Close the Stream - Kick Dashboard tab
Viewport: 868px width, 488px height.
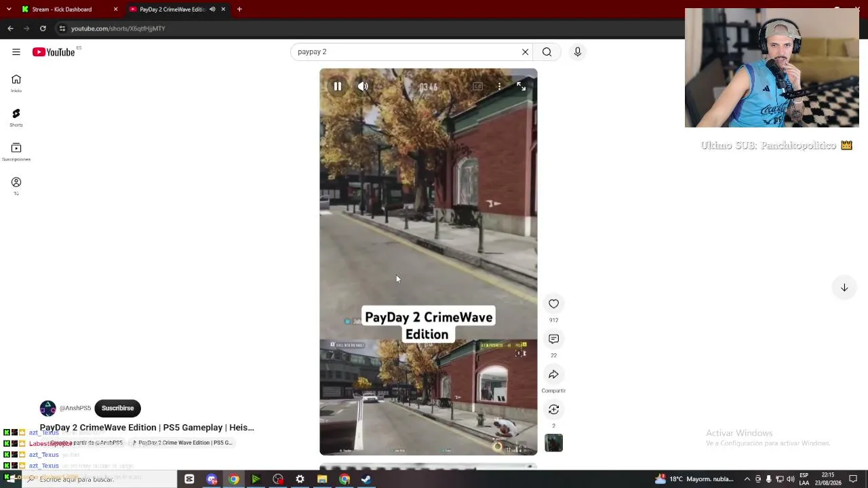pyautogui.click(x=115, y=9)
